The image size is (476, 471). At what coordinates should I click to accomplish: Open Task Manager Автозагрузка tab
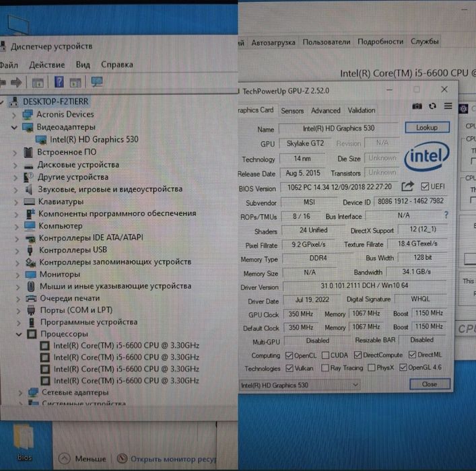273,42
